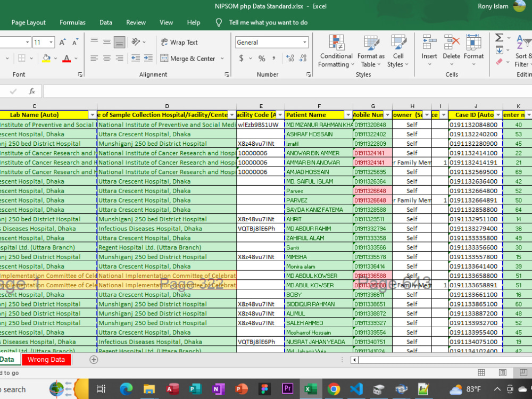Increase indent in Alignment group
Screen dimensions: 532x399
tap(148, 59)
